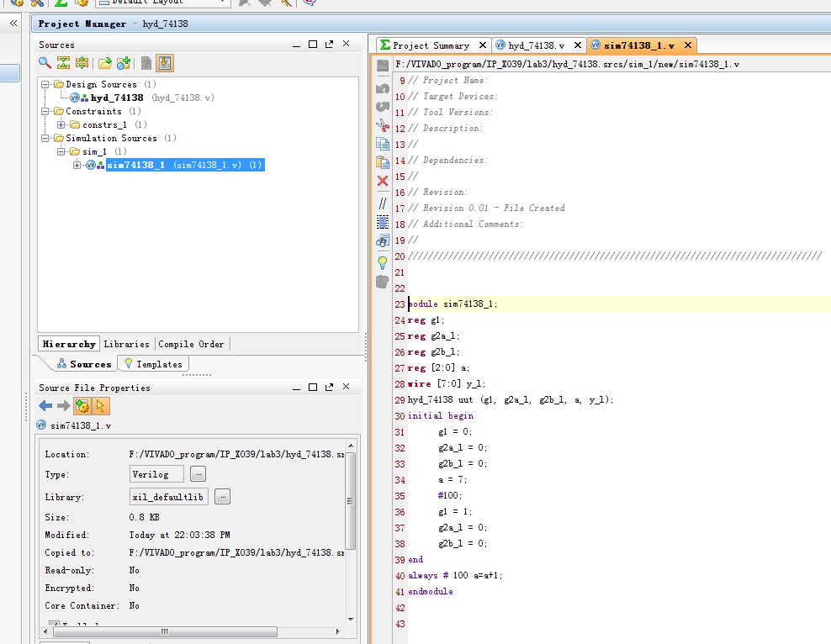Click the browse button next to Verilog type
This screenshot has width=831, height=644.
[198, 474]
